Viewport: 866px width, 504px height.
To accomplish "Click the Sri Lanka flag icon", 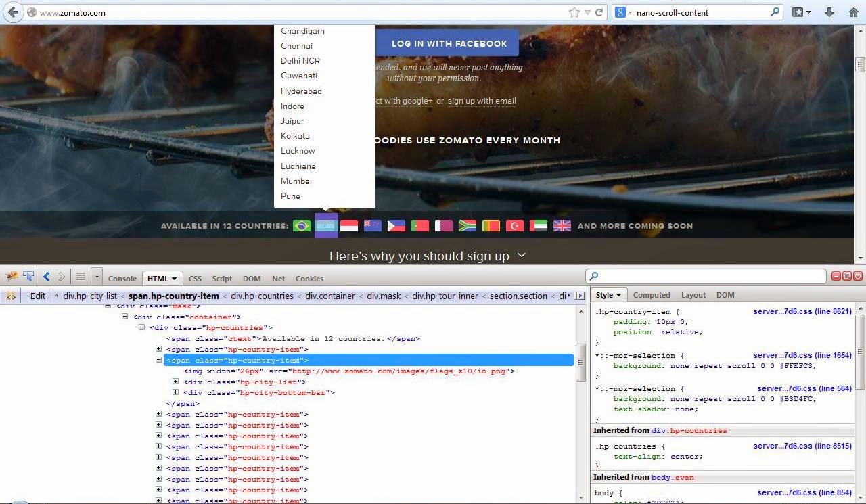I will pyautogui.click(x=491, y=226).
